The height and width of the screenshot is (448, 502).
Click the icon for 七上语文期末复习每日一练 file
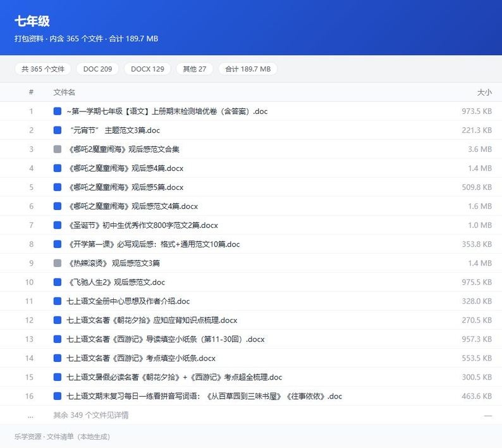point(58,396)
